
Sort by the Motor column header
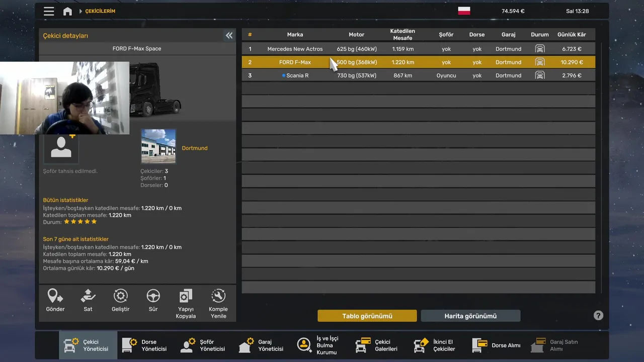(356, 35)
